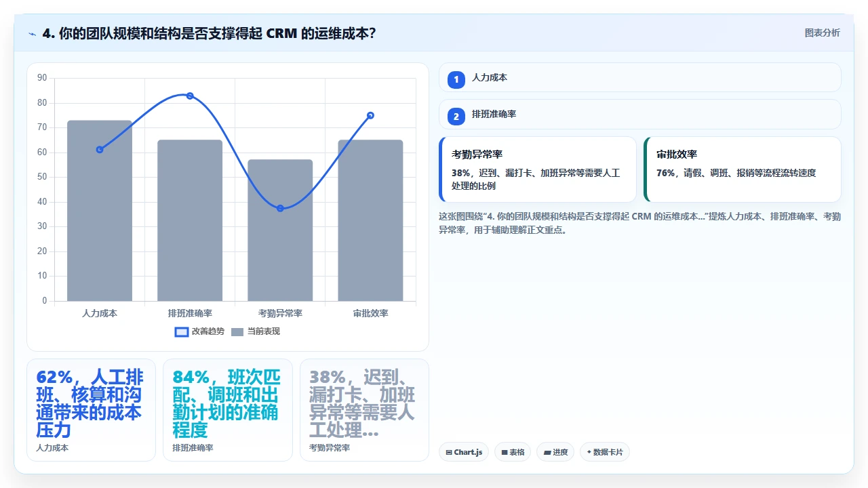The width and height of the screenshot is (868, 488).
Task: Select numbered item 2 排班准确率
Action: [639, 115]
